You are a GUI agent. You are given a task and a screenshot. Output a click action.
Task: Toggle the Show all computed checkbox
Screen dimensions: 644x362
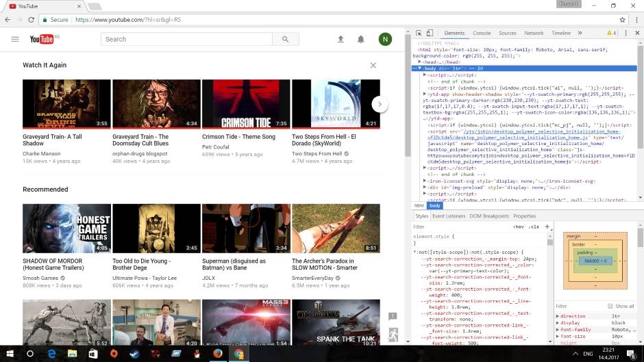(610, 306)
